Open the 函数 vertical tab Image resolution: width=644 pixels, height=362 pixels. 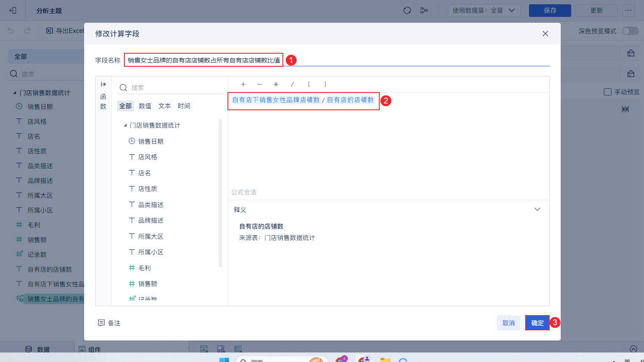(103, 101)
